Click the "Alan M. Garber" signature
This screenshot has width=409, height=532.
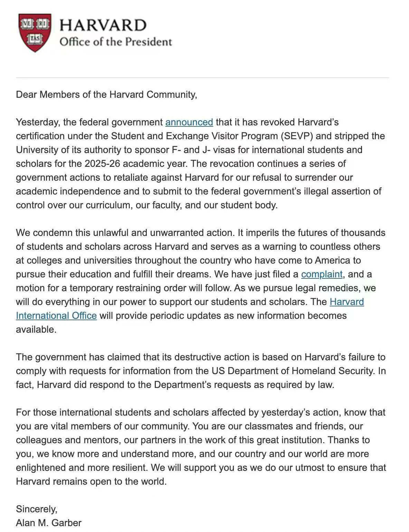(x=49, y=523)
